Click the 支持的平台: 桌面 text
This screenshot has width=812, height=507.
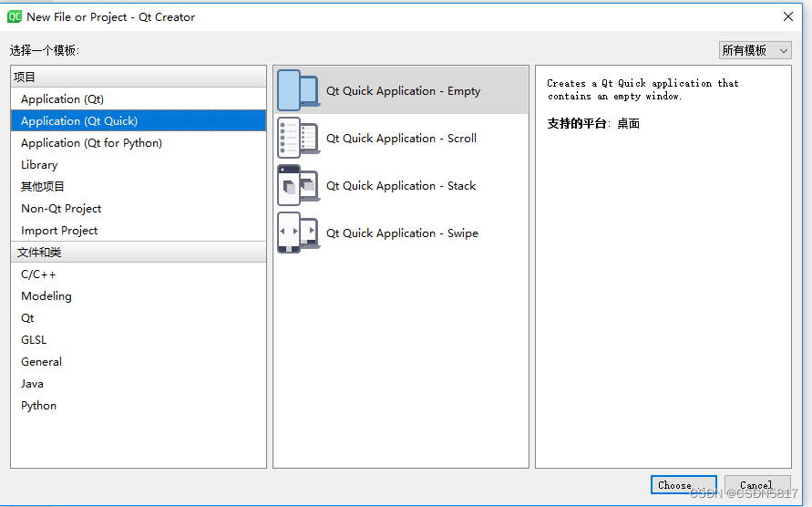tap(593, 123)
